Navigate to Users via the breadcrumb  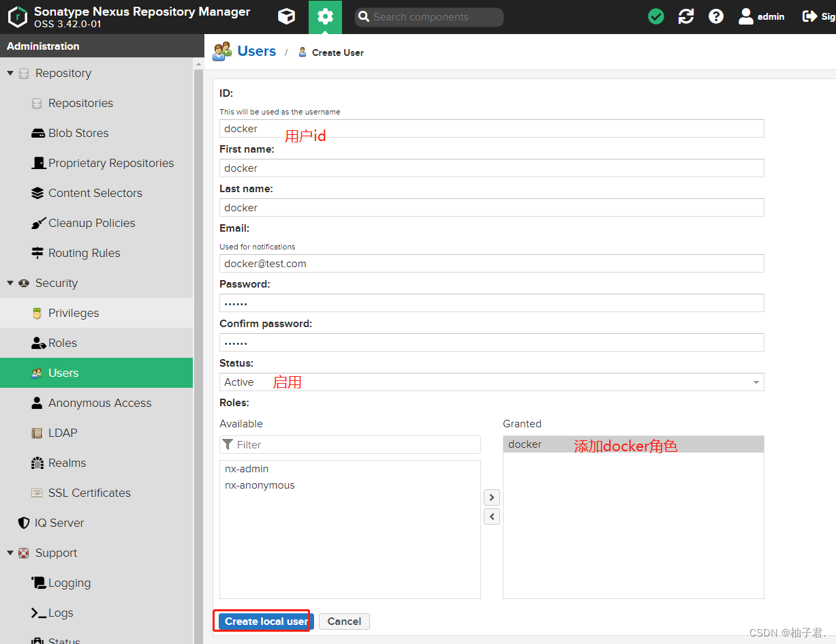coord(256,51)
